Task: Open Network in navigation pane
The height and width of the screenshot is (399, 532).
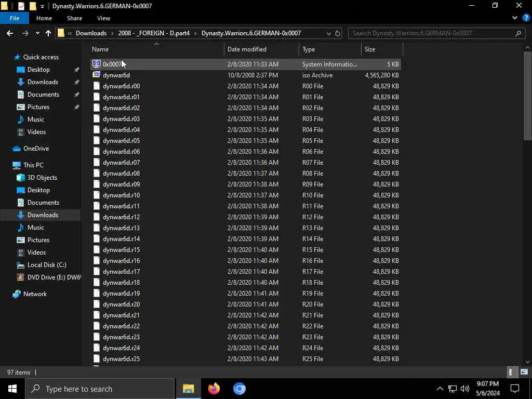Action: (35, 294)
